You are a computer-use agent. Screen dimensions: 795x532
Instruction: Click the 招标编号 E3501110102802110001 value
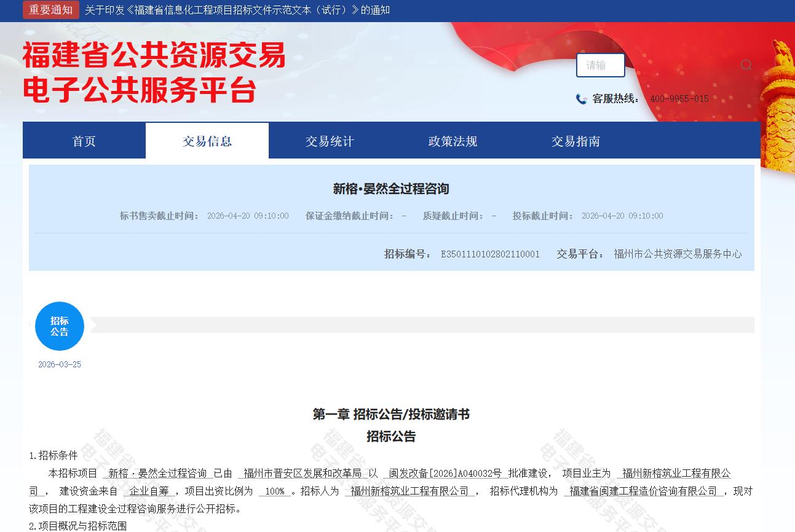click(x=490, y=254)
